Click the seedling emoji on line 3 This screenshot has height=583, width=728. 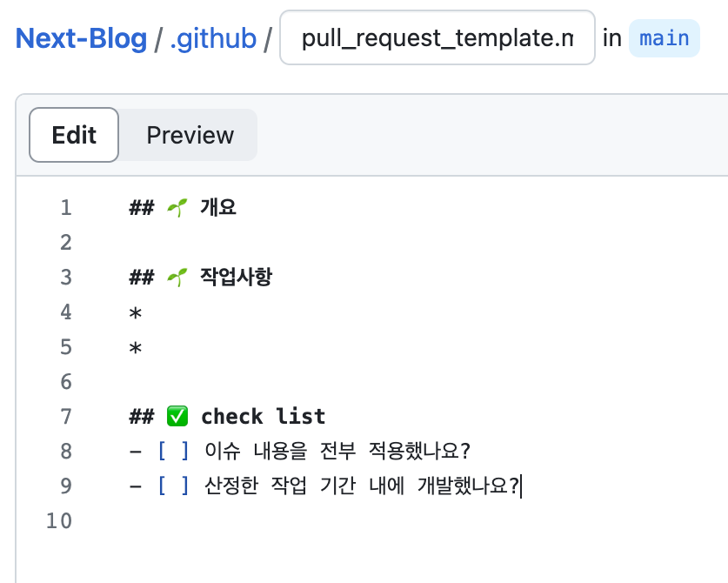(177, 278)
